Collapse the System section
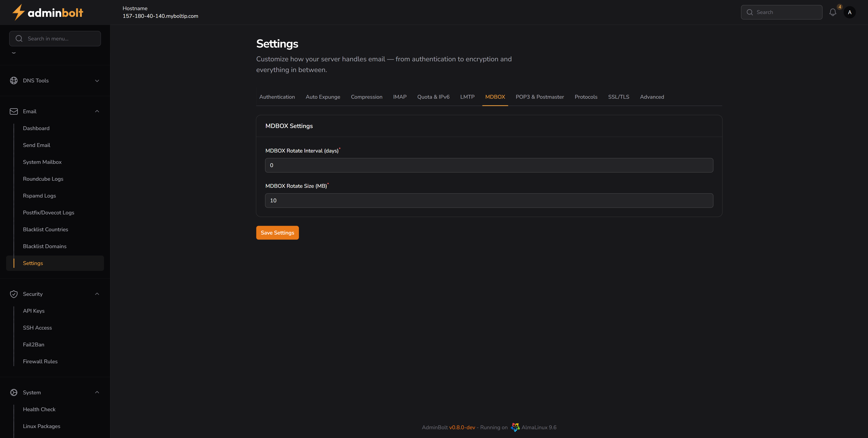This screenshot has height=438, width=868. pos(97,393)
